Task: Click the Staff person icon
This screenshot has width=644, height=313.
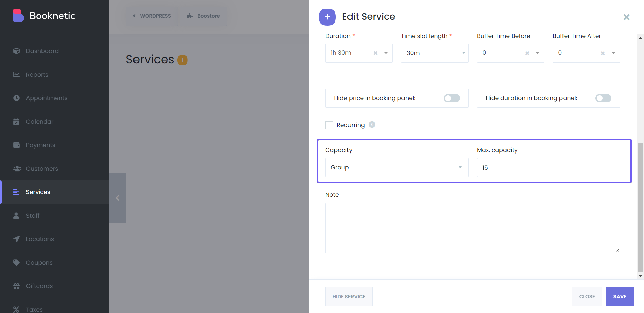Action: 16,216
